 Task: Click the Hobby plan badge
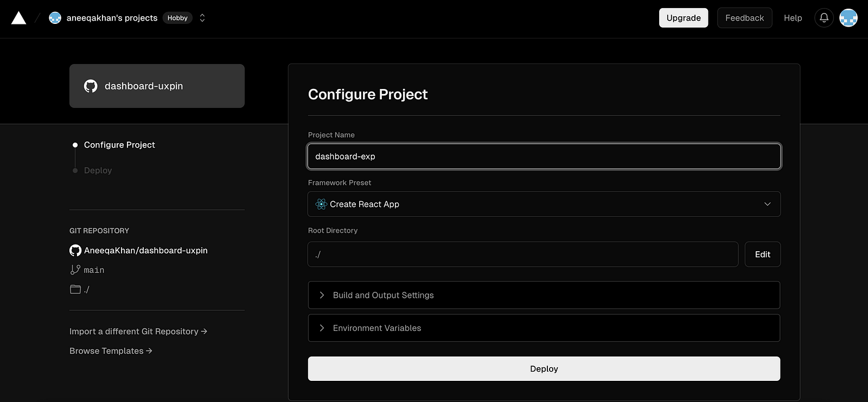(177, 18)
